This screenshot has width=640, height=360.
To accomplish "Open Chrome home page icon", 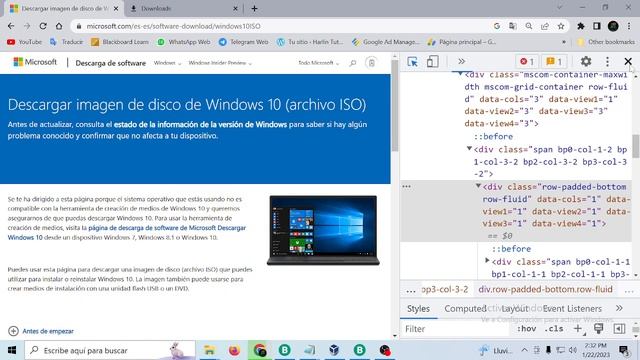I will click(x=59, y=26).
